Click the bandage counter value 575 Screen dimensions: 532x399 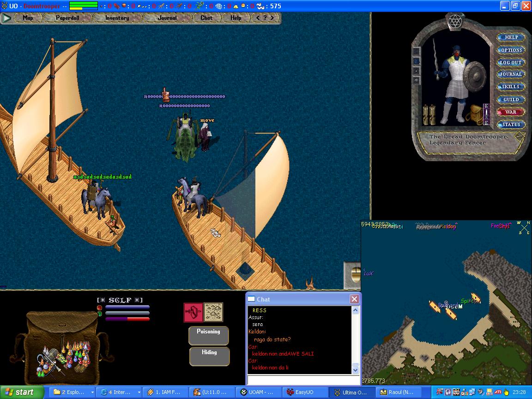276,6
